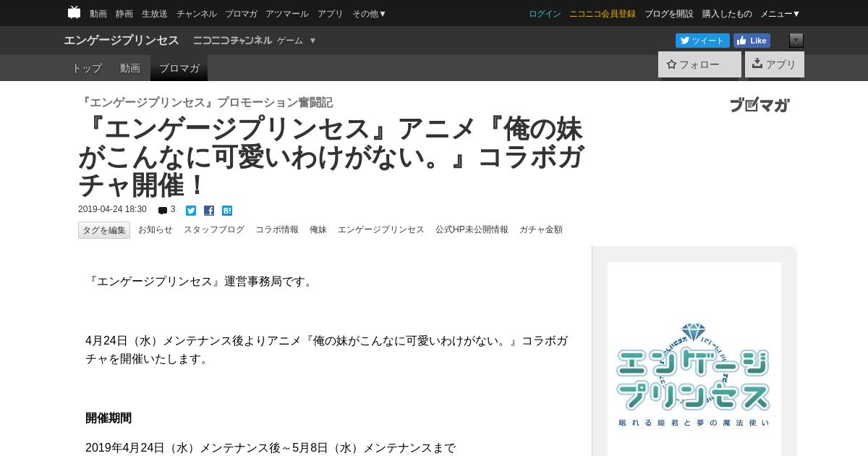868x456 pixels.
Task: Click the comment count 3
Action: pyautogui.click(x=173, y=209)
